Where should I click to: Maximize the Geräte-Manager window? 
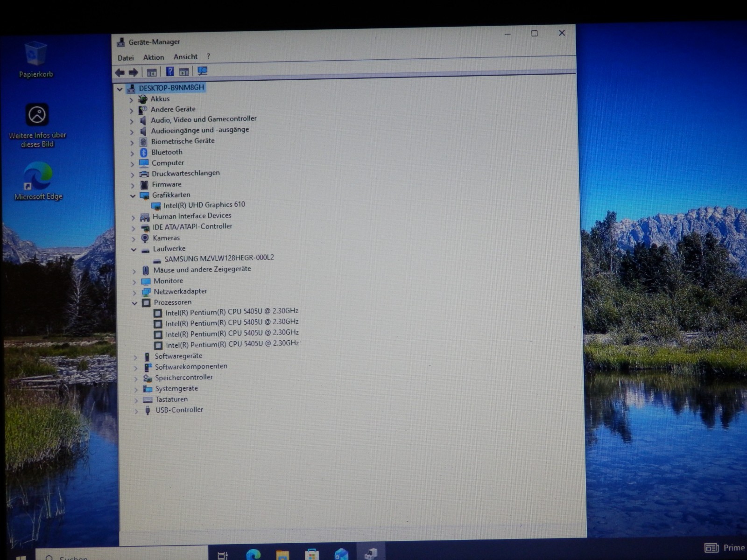coord(535,34)
